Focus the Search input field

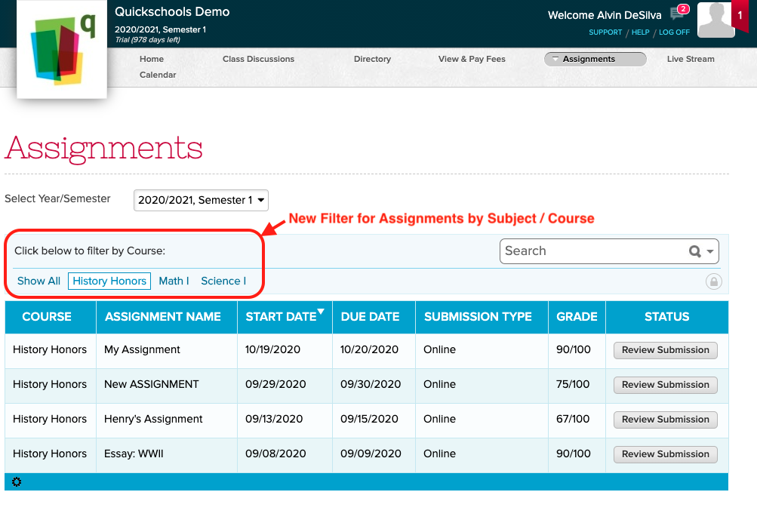[x=594, y=251]
